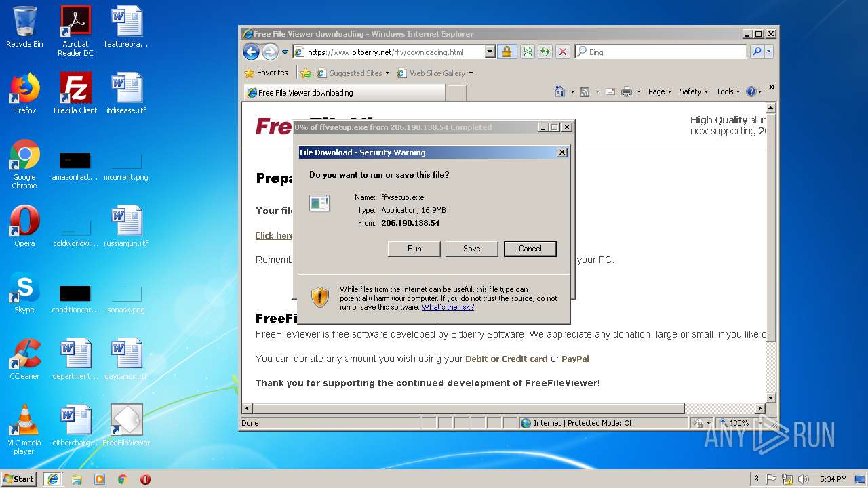868x488 pixels.
Task: Run the ffvsetup.exe download
Action: pyautogui.click(x=414, y=249)
